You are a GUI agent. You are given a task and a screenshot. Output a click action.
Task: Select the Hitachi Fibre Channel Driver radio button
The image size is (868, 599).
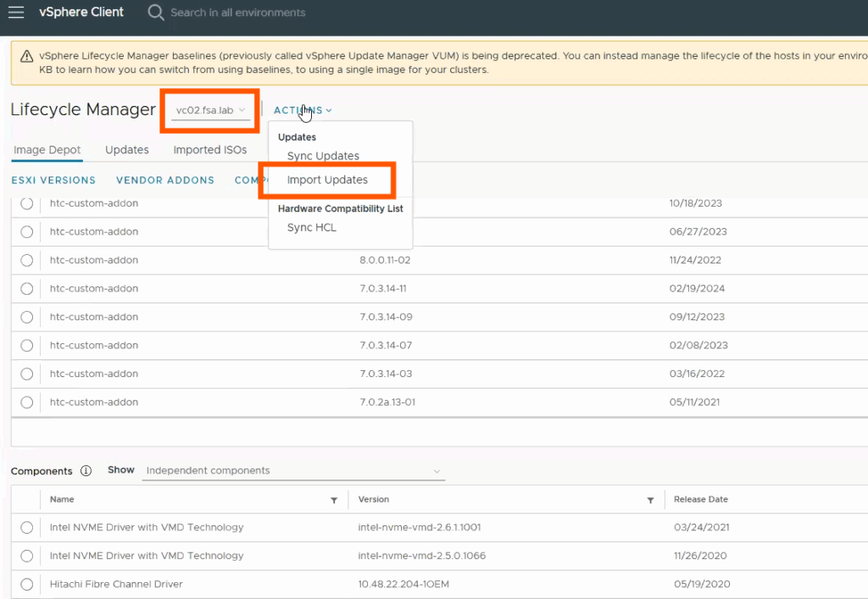pyautogui.click(x=27, y=584)
